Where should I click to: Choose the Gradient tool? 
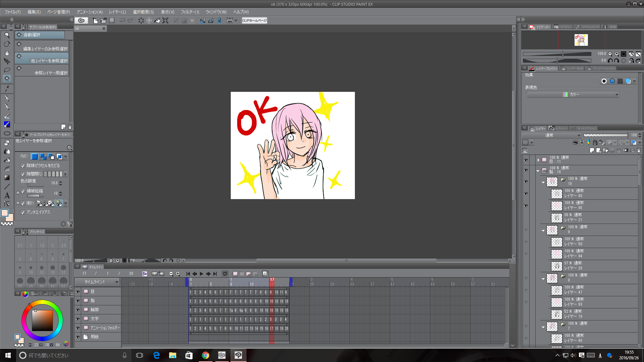[7, 178]
